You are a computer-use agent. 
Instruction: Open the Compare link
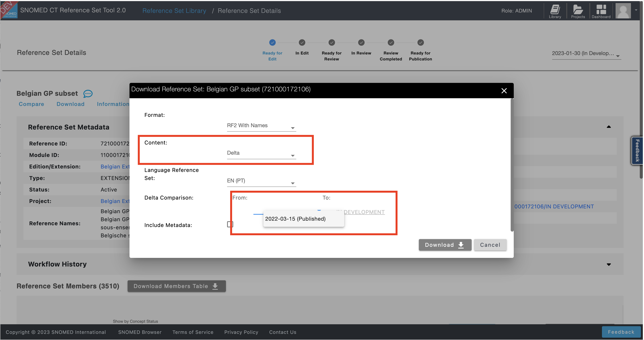click(x=32, y=104)
